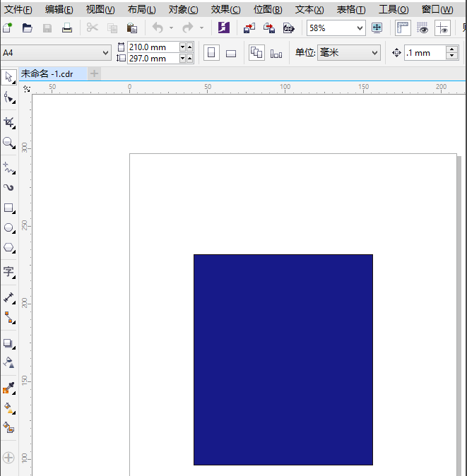The width and height of the screenshot is (467, 476).
Task: Cut selection with the scissors icon
Action: coord(93,28)
